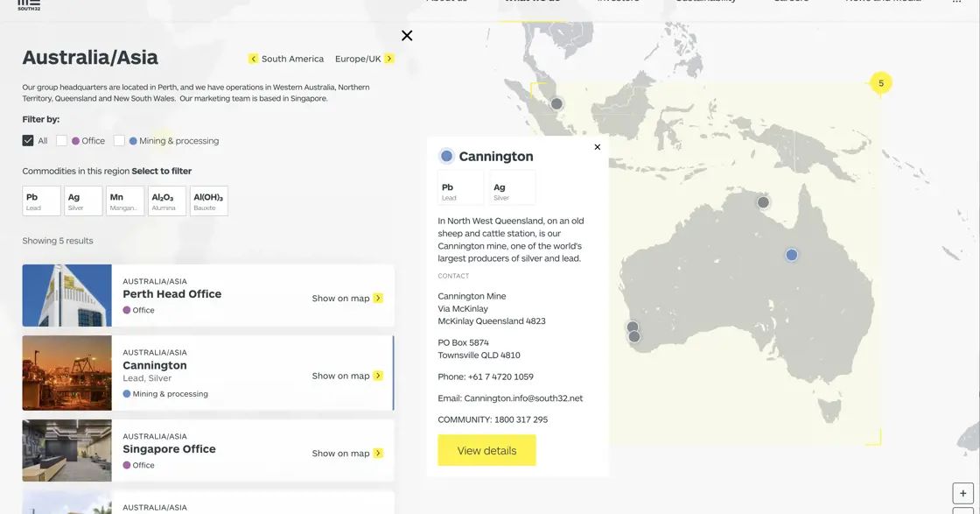Go to previous region South America
Viewport: 980px width, 514px height.
click(x=286, y=59)
